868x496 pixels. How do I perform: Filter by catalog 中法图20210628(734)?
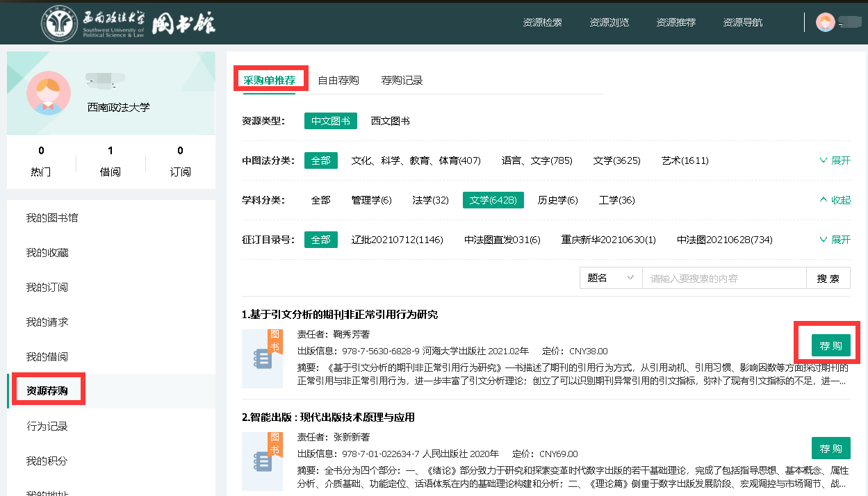[725, 240]
